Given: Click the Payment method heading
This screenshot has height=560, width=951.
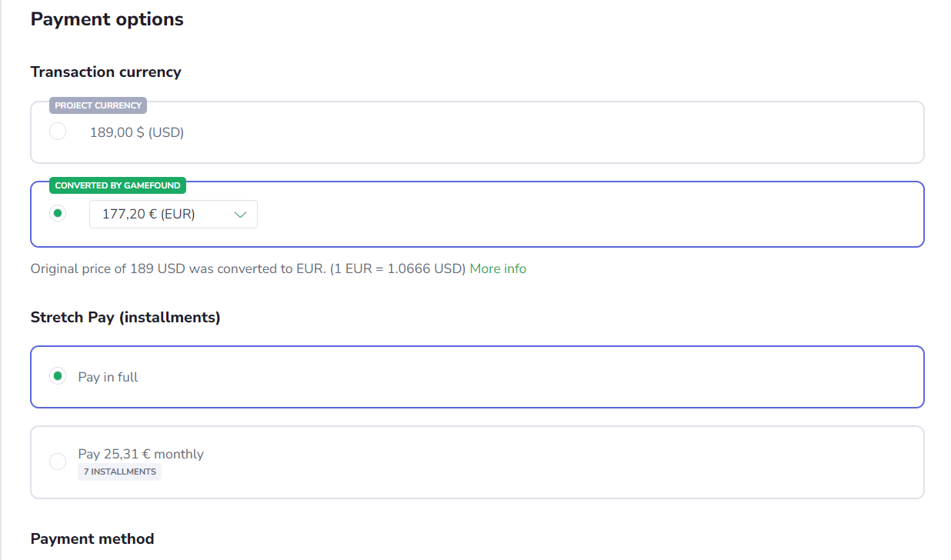Looking at the screenshot, I should point(92,538).
